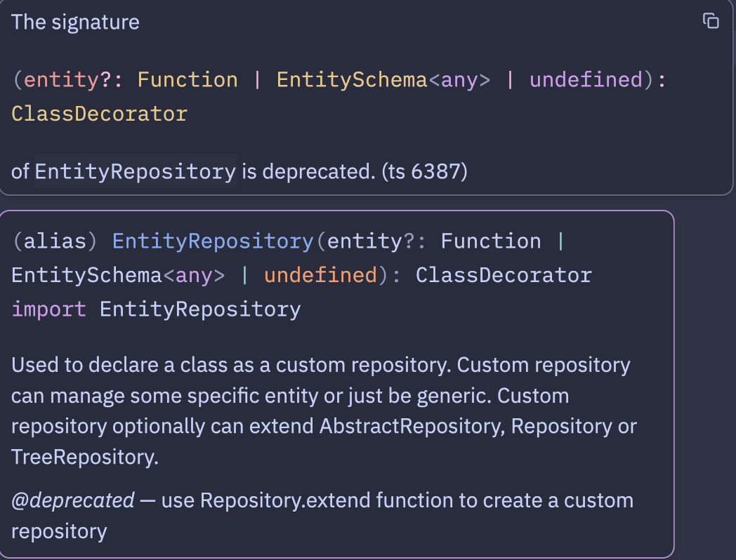Click "EntityRepository" after the import keyword
The image size is (736, 560).
[200, 309]
